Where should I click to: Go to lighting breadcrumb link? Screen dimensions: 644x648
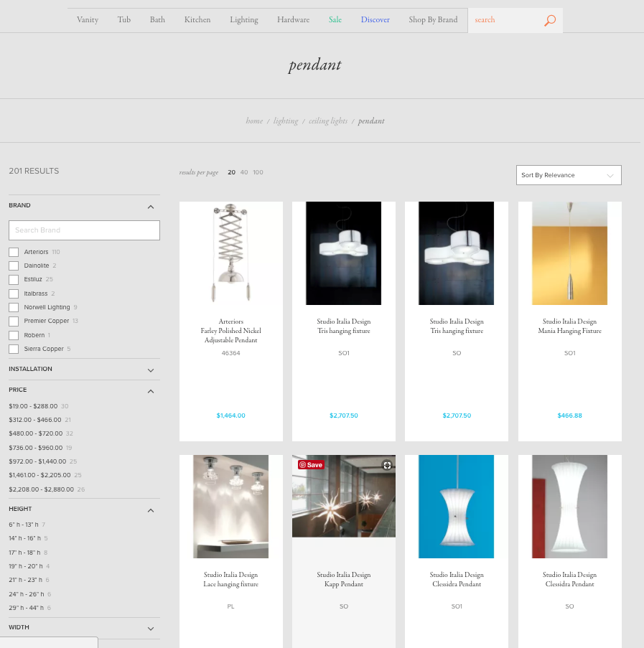pos(286,121)
